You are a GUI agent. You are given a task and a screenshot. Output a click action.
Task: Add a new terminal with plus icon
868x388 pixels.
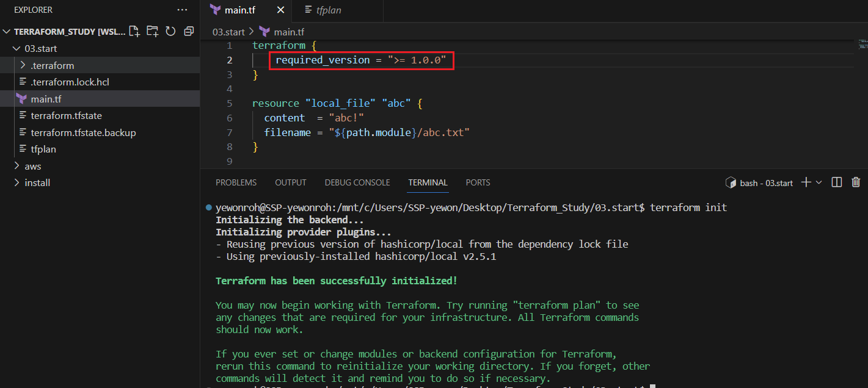(x=806, y=182)
